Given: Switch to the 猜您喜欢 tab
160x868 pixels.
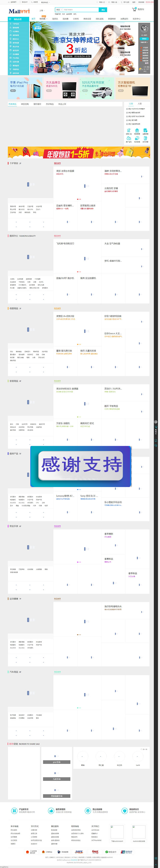Looking at the screenshot, I should pos(37,104).
